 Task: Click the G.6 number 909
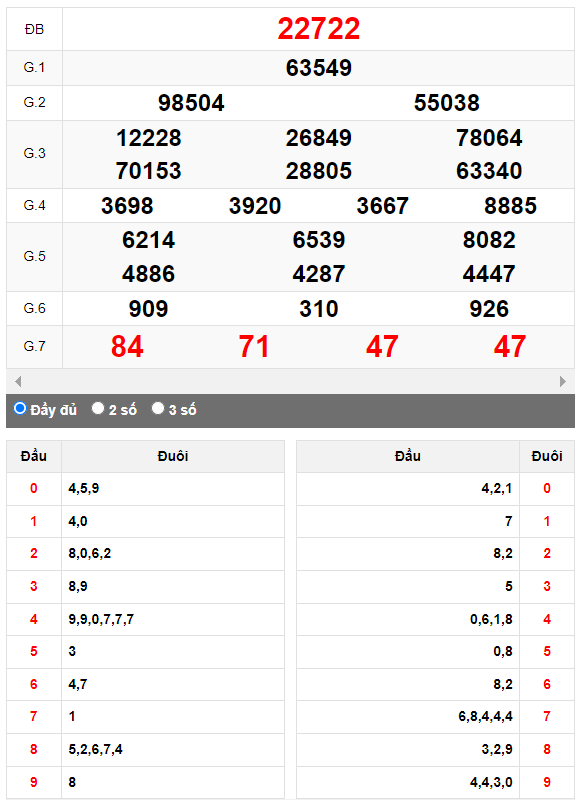(x=148, y=309)
